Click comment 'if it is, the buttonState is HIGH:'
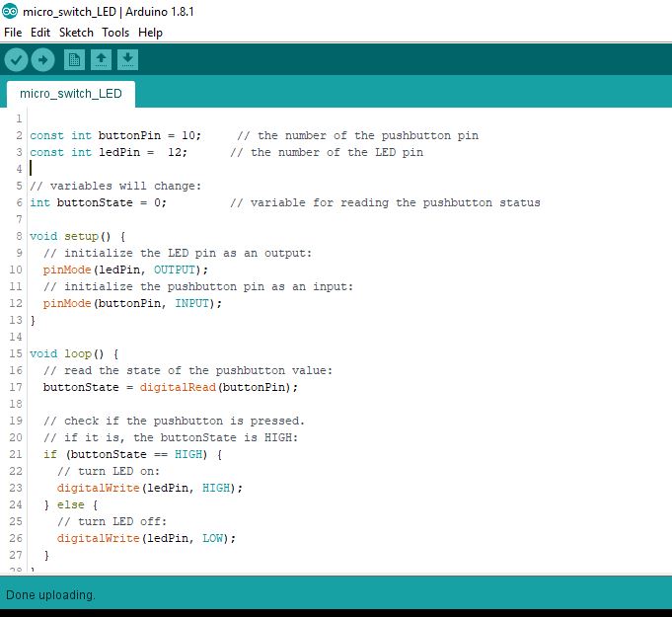672x617 pixels. click(x=181, y=437)
